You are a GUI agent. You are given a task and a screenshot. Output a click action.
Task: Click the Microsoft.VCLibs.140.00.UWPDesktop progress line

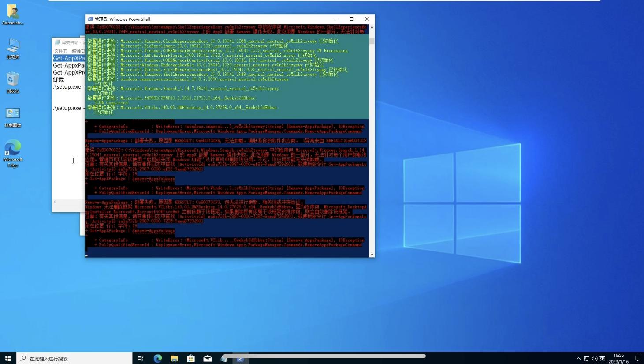tap(182, 108)
